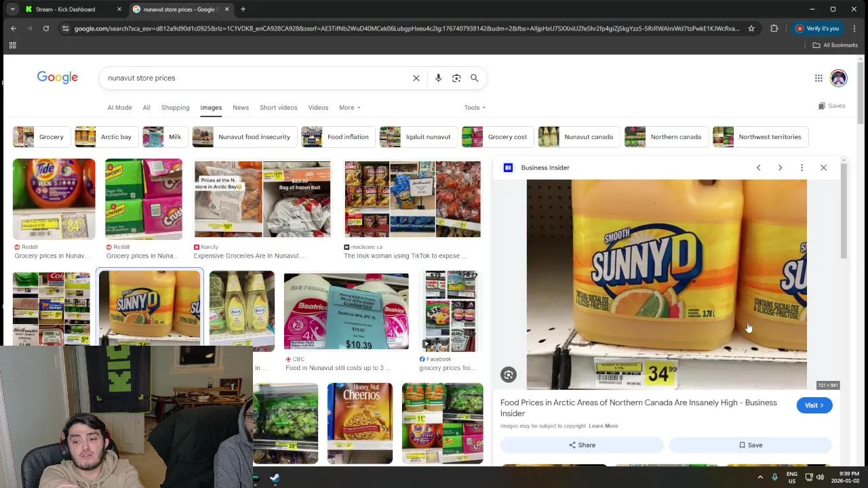
Task: Open the Honey Nut Cheerios thumbnail
Action: (360, 424)
